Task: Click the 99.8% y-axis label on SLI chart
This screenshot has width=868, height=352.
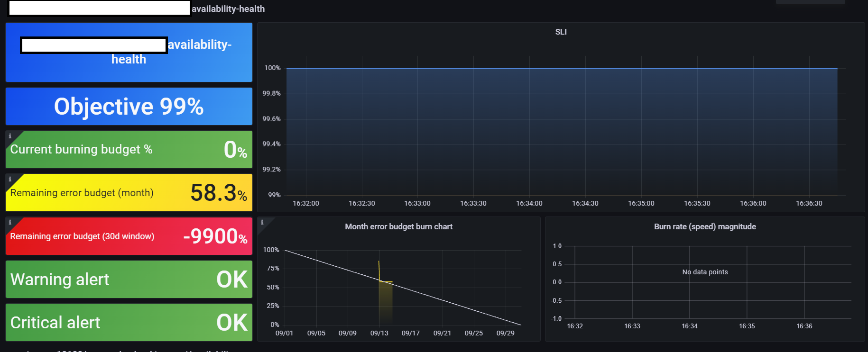Action: click(x=272, y=93)
